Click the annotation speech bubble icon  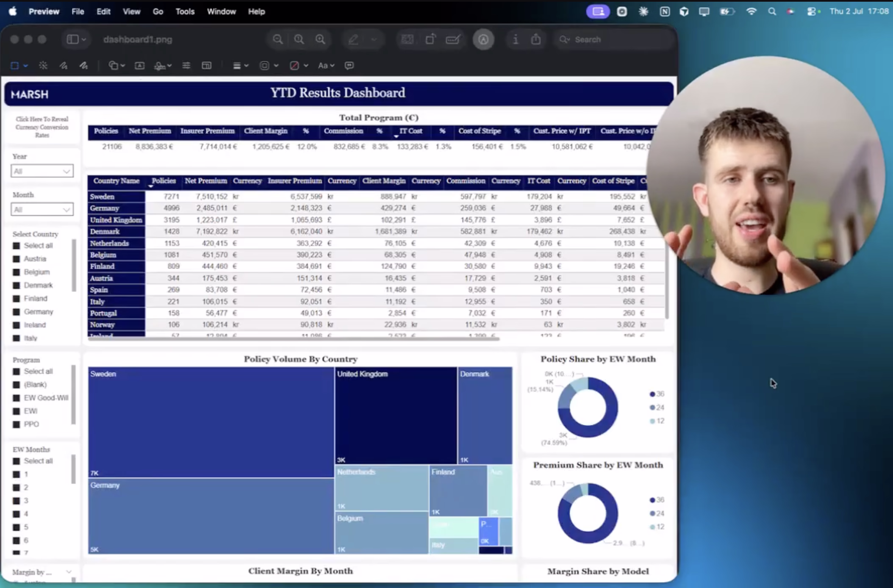click(x=349, y=65)
